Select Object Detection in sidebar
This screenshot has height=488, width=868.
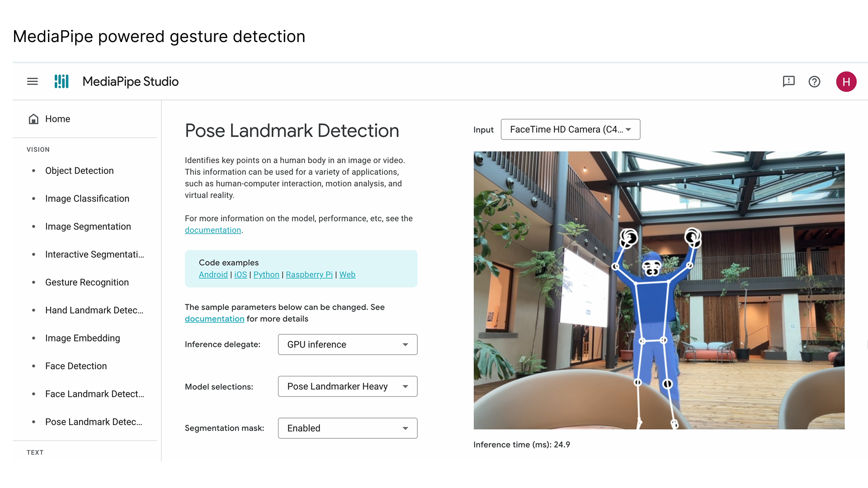(79, 171)
